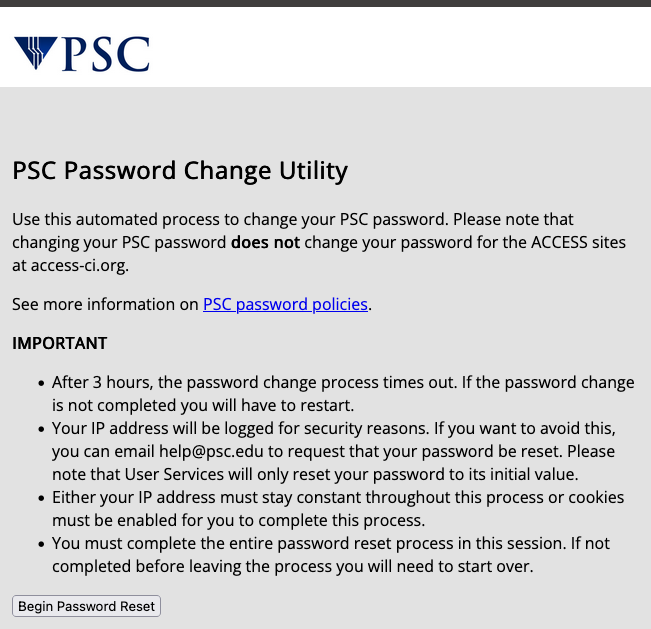Click the PSC logo in the header
This screenshot has height=629, width=651.
[x=82, y=54]
